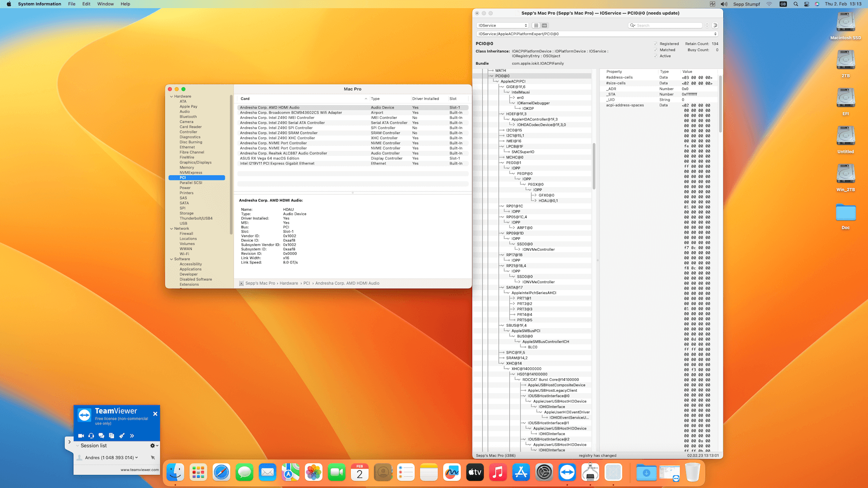Screen dimensions: 868x488
Task: Toggle the Registered checkbox
Action: [656, 44]
